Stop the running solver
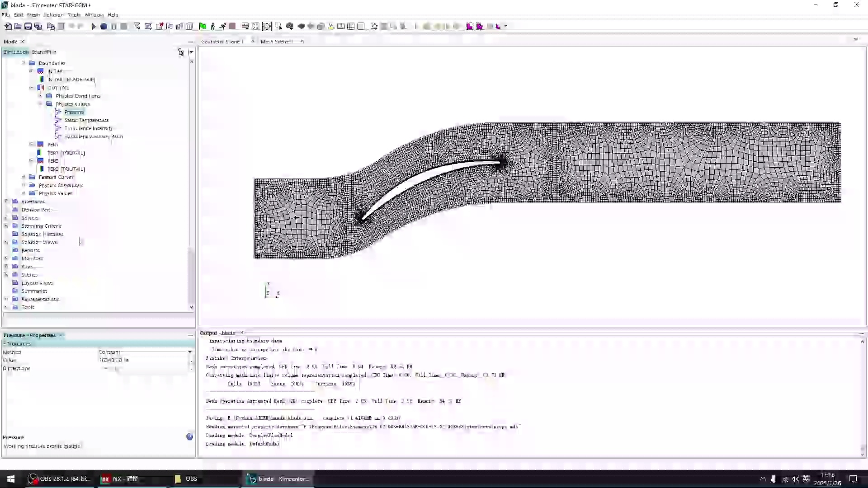 pyautogui.click(x=233, y=26)
